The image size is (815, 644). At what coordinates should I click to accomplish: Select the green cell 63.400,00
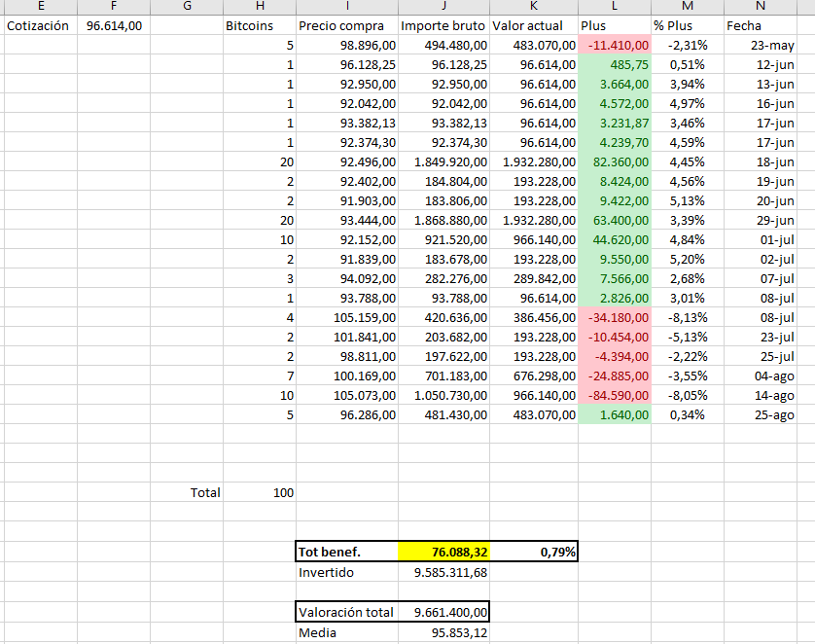pyautogui.click(x=615, y=221)
